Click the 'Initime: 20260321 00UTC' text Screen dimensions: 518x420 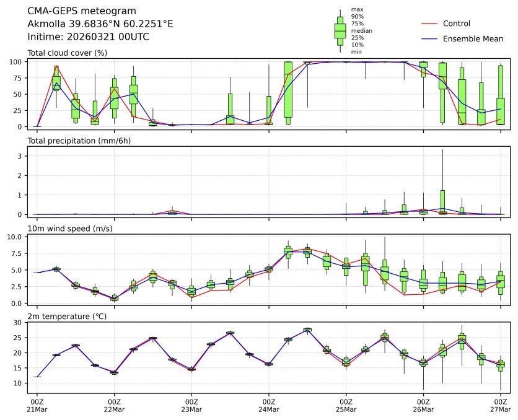pyautogui.click(x=88, y=37)
